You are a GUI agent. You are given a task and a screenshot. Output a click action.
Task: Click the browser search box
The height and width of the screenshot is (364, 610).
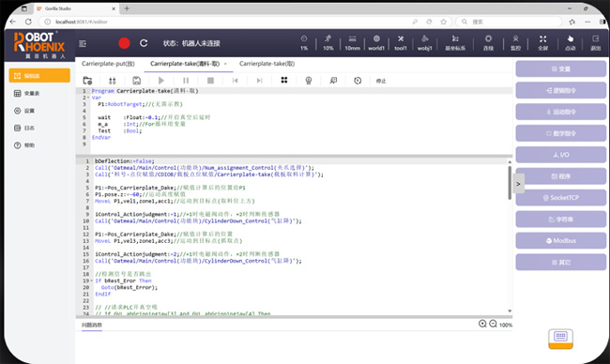click(510, 22)
